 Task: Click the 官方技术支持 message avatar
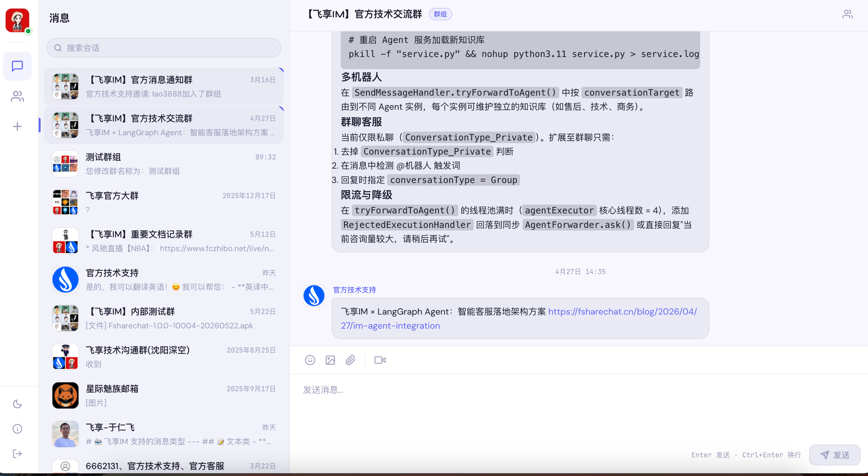pyautogui.click(x=314, y=296)
